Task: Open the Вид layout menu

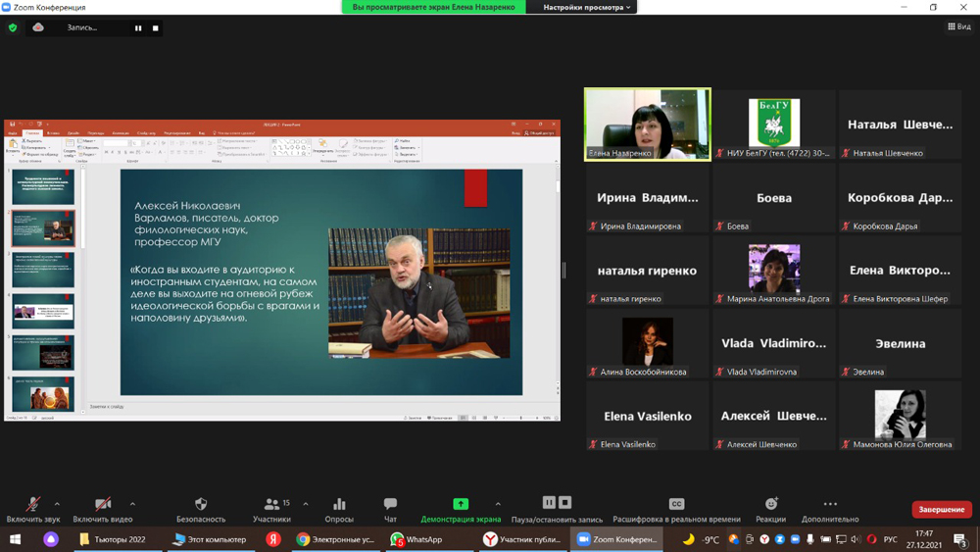Action: (959, 26)
